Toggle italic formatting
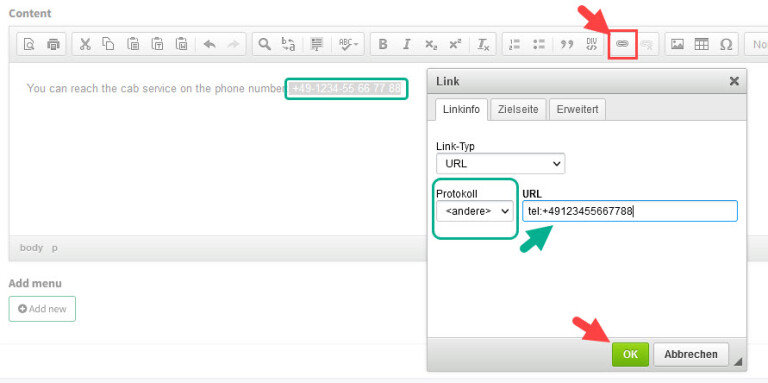768x383 pixels. click(x=407, y=45)
